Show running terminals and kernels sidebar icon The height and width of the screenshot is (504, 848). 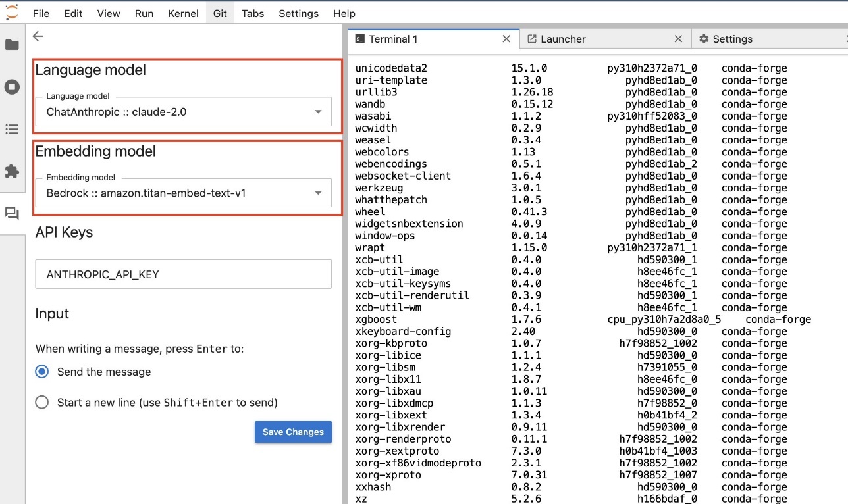pyautogui.click(x=12, y=87)
